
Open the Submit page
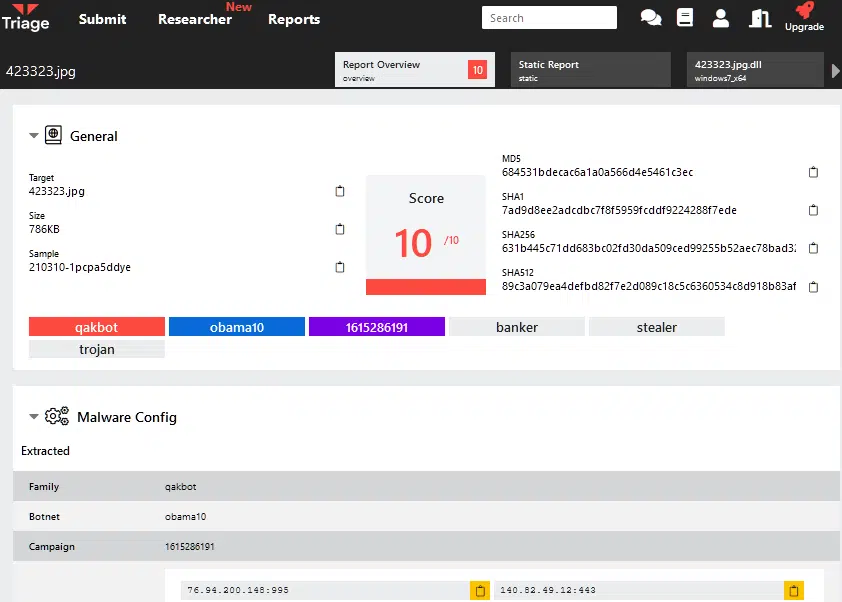(102, 18)
